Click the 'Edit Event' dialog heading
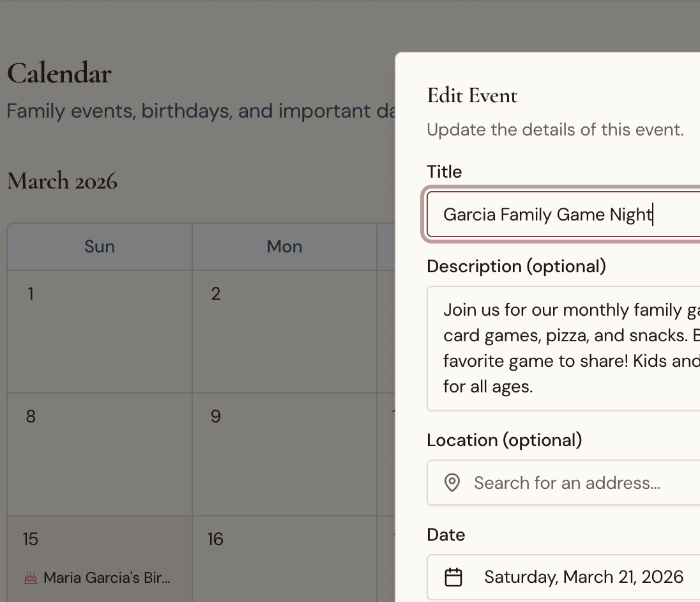Screen dimensions: 700x602 point(472,95)
